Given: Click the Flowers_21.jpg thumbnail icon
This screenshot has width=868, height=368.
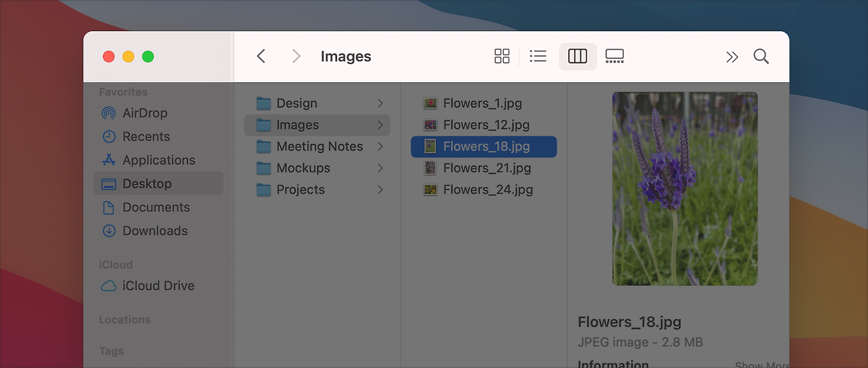Looking at the screenshot, I should tap(430, 168).
